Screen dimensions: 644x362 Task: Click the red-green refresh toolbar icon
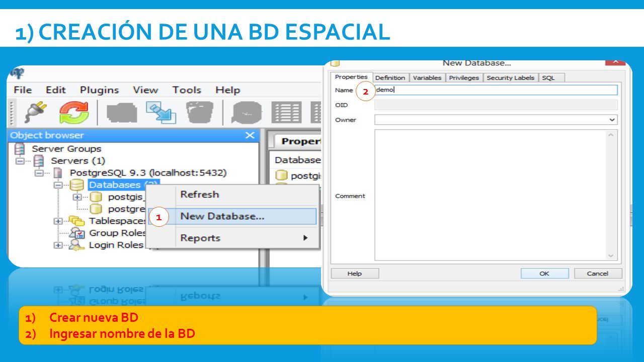click(x=73, y=113)
